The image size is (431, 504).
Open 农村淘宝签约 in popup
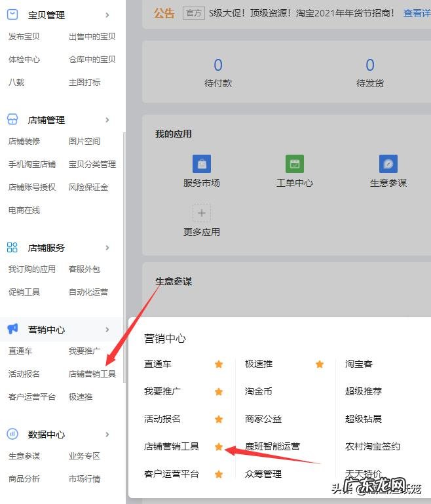[x=373, y=446]
